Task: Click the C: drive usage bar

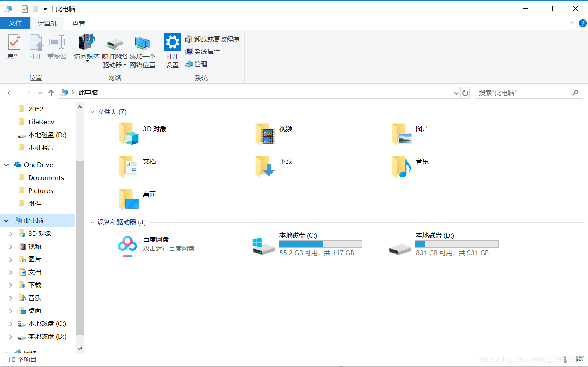Action: [321, 244]
